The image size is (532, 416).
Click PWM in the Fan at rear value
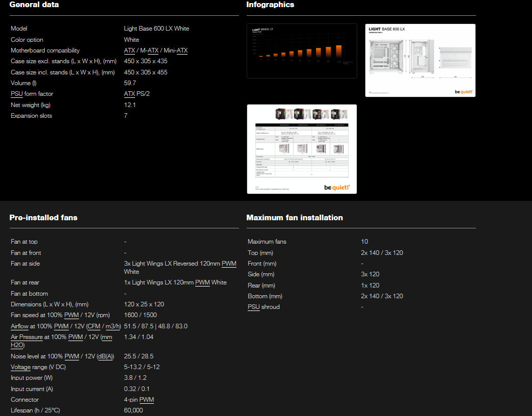(x=202, y=282)
